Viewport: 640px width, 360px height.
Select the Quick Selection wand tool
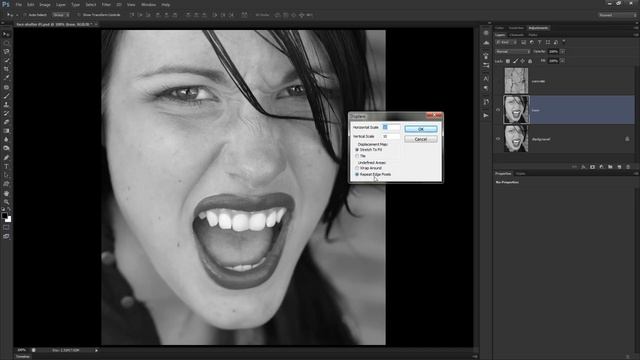click(x=6, y=60)
